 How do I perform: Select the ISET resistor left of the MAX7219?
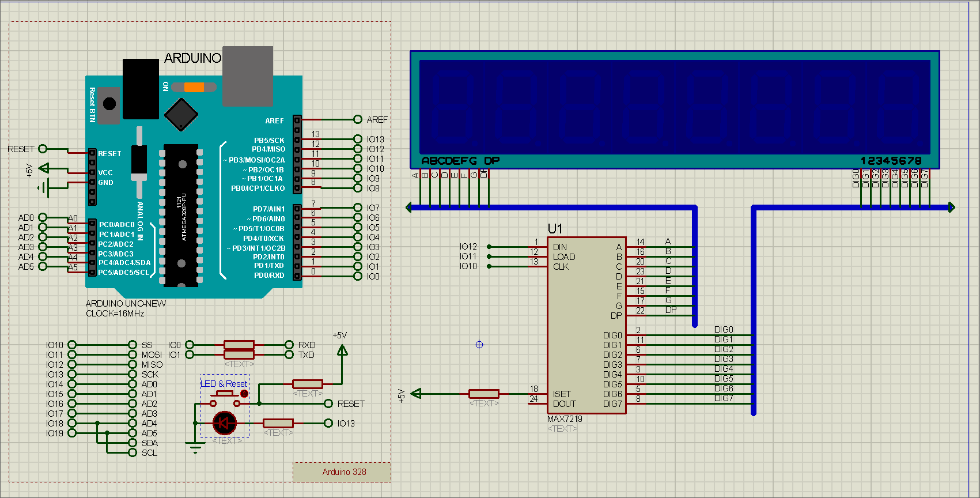(x=484, y=394)
